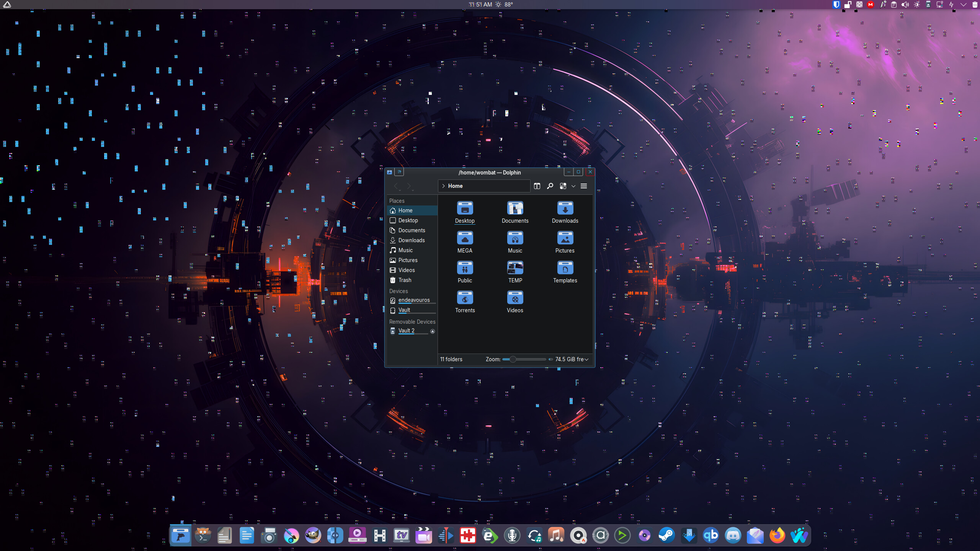Viewport: 980px width, 551px height.
Task: Adjust screen brightness from the tray
Action: pos(917,5)
